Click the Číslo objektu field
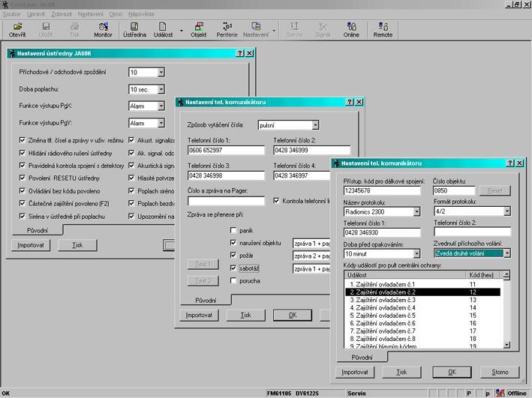Viewport: 532px width, 398px height. tap(454, 190)
